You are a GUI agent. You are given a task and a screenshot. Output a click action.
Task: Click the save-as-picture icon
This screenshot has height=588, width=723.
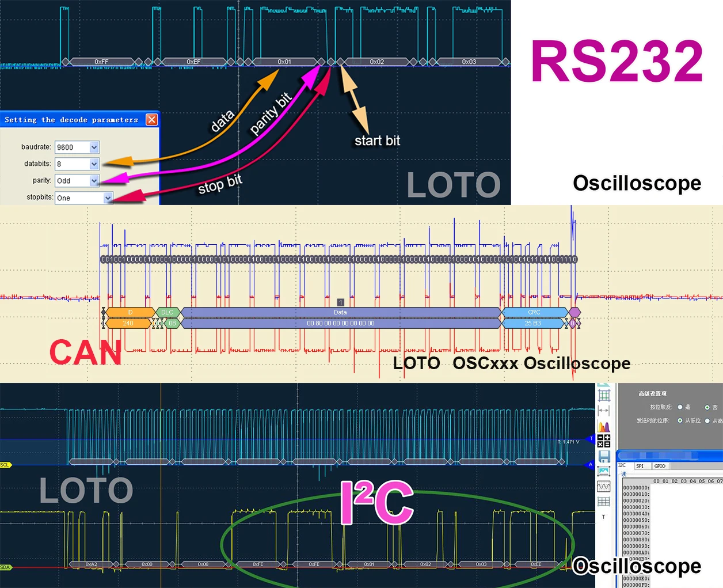click(604, 472)
